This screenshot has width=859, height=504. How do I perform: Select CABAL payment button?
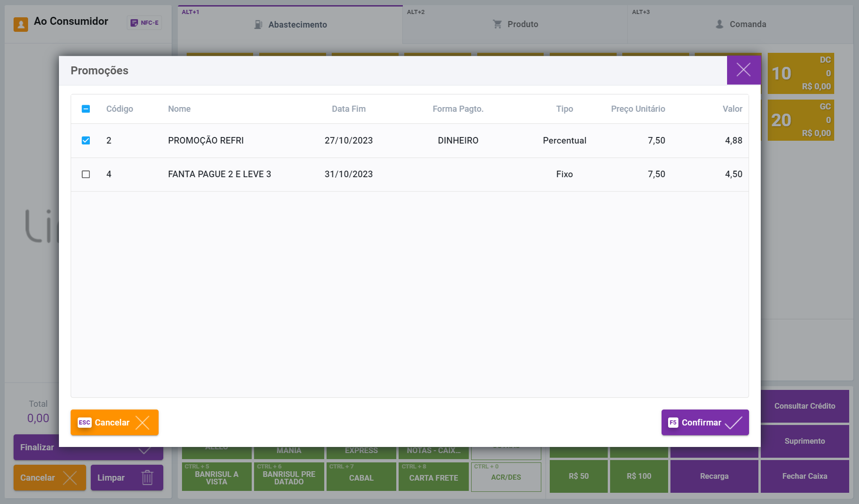click(361, 476)
